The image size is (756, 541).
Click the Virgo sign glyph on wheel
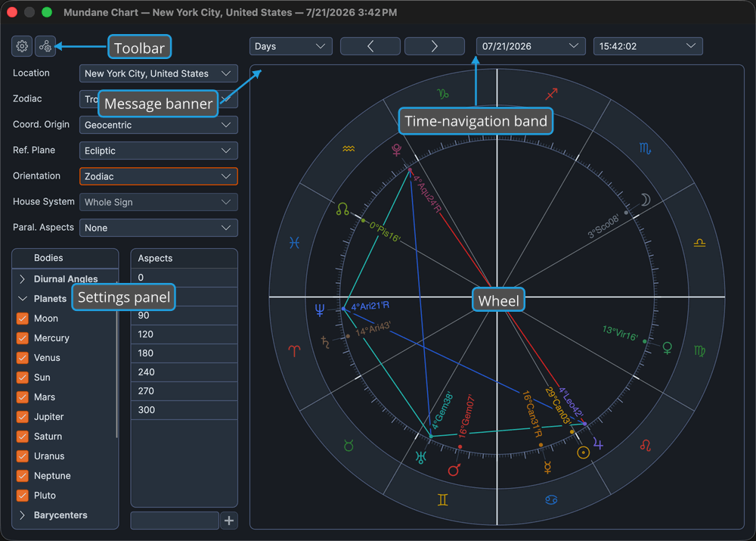[699, 351]
